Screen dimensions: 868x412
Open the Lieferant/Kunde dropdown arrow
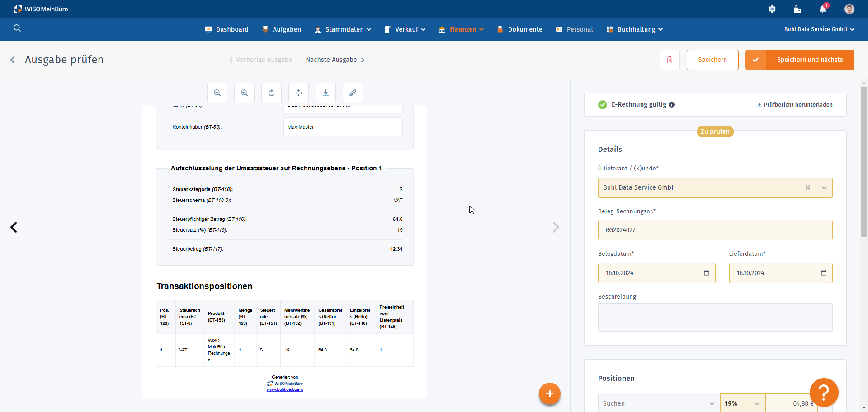coord(824,187)
